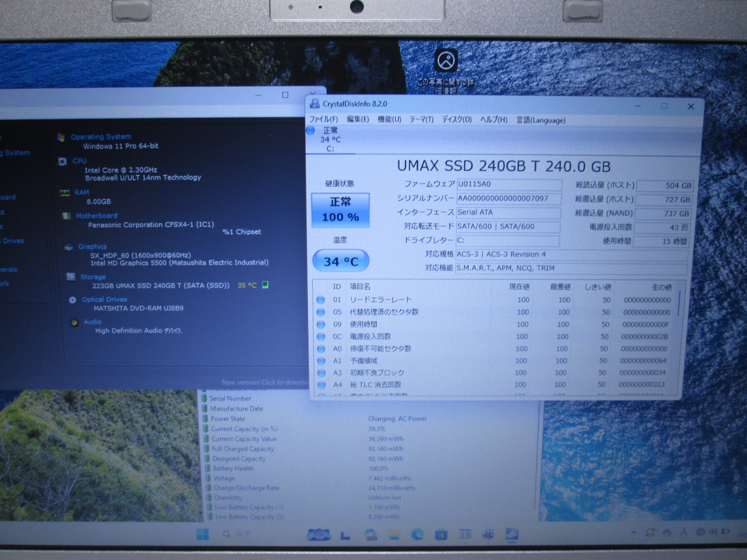Click the Audio speaker icon in Speccy
This screenshot has height=560, width=747.
coord(74,322)
